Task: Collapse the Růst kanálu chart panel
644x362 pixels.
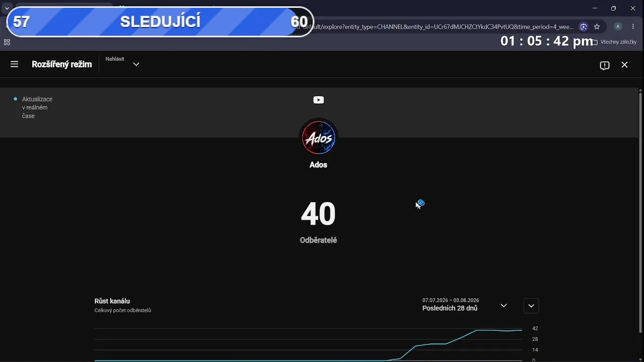Action: pyautogui.click(x=531, y=306)
